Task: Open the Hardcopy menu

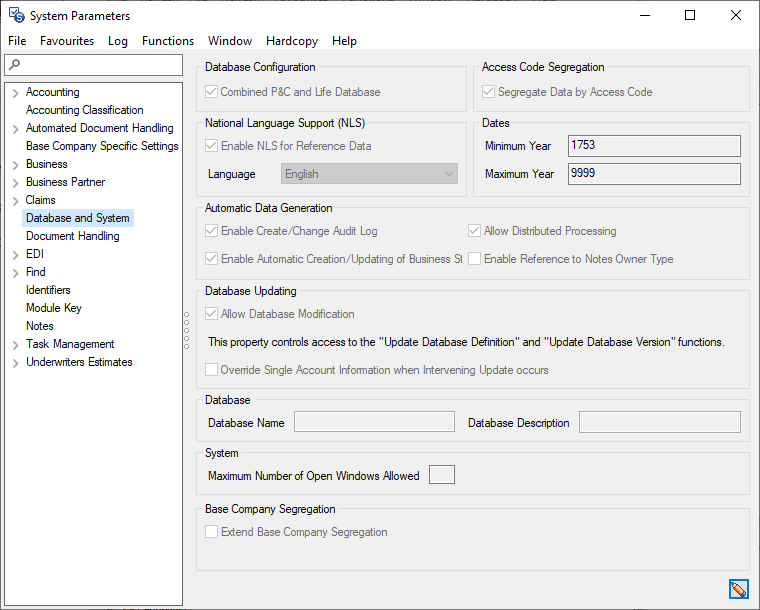Action: tap(292, 41)
